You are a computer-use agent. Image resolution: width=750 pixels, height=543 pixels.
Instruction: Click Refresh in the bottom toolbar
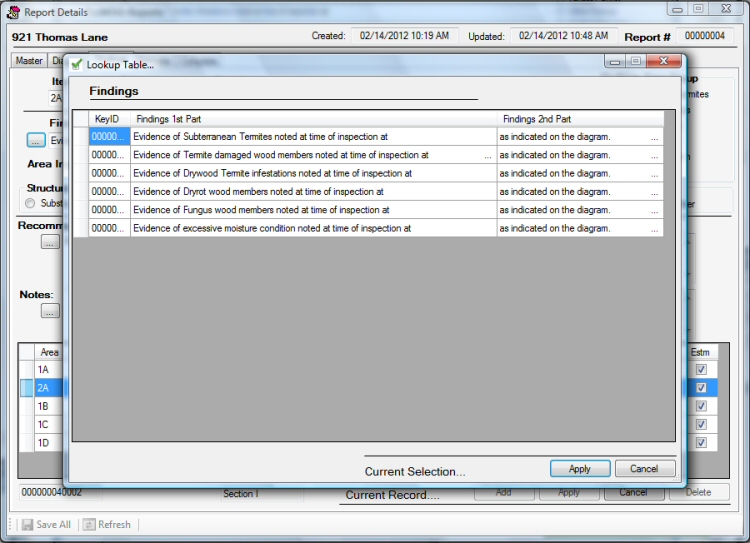[x=107, y=524]
